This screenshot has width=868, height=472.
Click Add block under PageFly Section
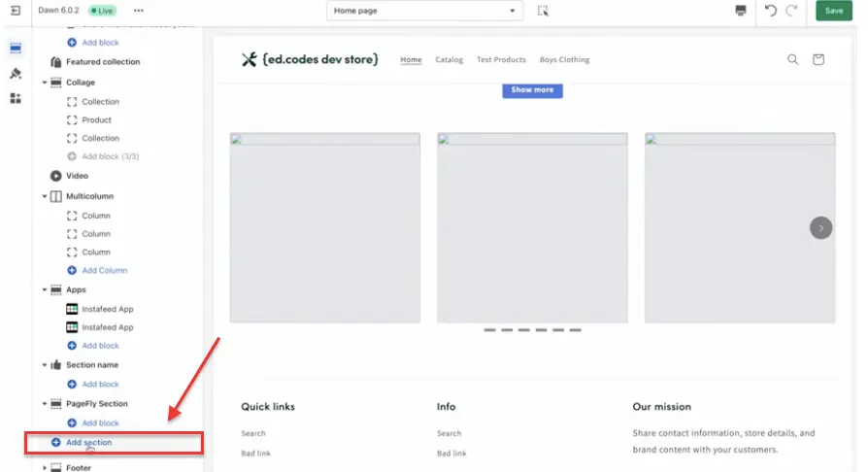(100, 422)
